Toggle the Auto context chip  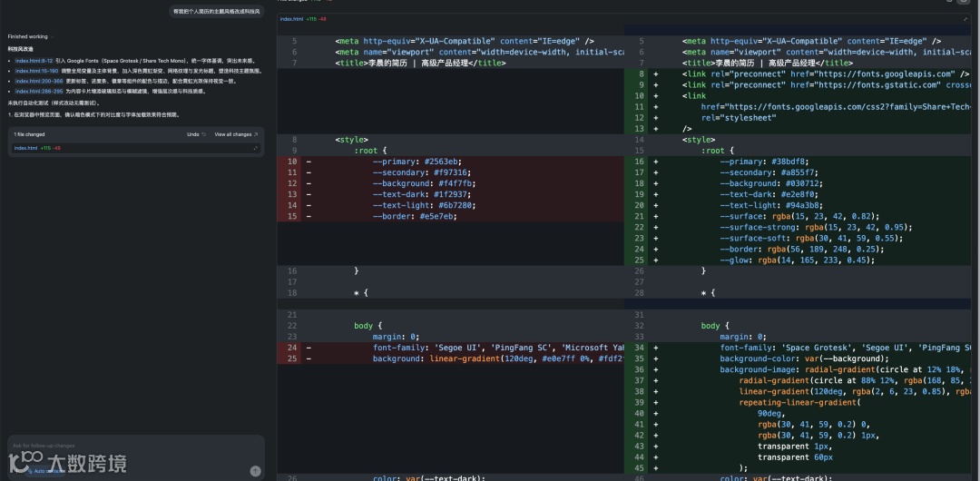[45, 471]
